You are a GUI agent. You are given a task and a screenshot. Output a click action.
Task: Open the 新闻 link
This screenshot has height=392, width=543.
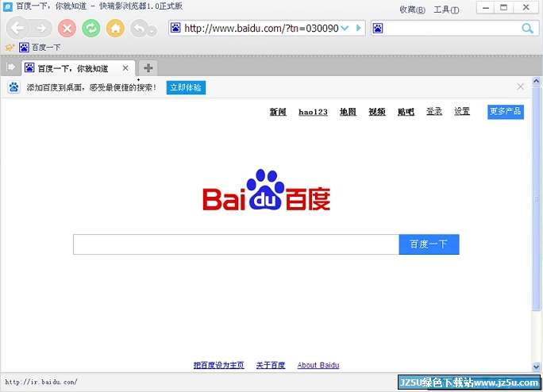click(x=278, y=112)
